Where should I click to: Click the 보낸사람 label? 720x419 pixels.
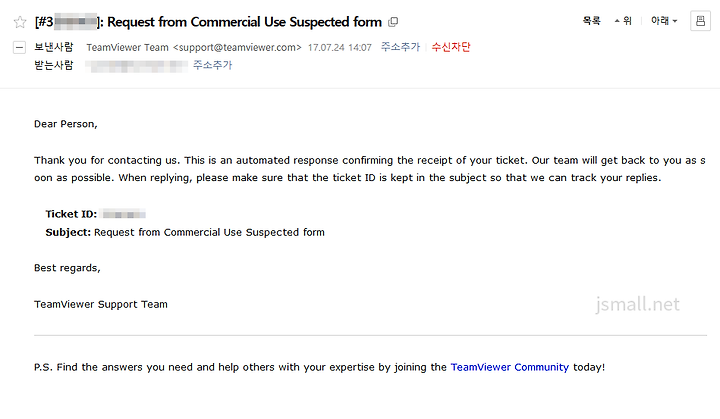[54, 47]
